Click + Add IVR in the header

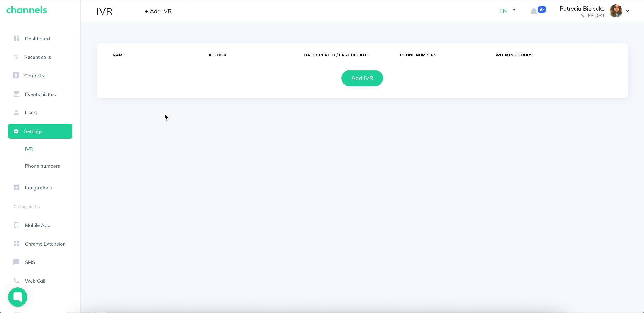coord(158,11)
